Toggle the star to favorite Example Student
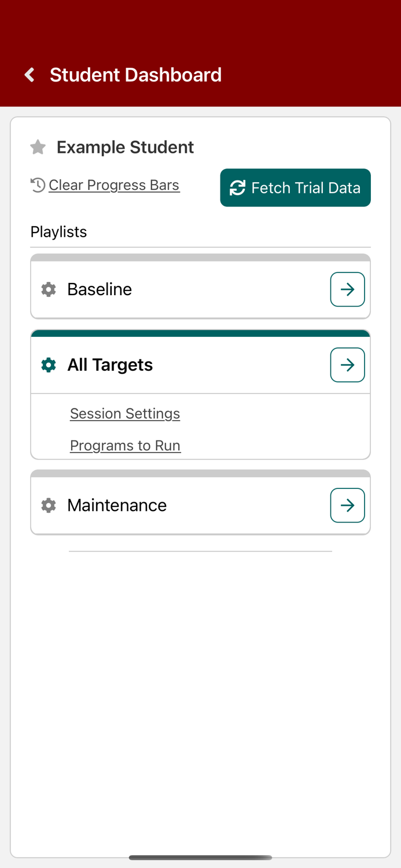The width and height of the screenshot is (401, 868). point(37,147)
